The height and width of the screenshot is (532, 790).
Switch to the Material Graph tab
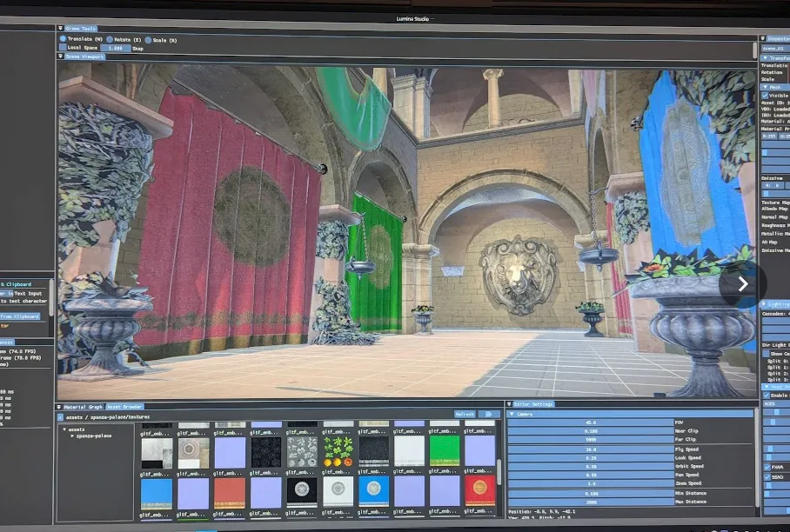(84, 407)
